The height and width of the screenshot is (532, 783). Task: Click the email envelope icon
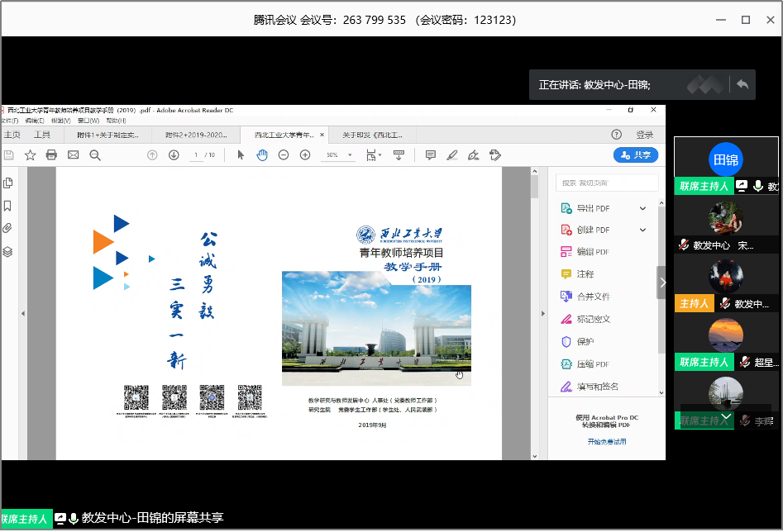[74, 155]
